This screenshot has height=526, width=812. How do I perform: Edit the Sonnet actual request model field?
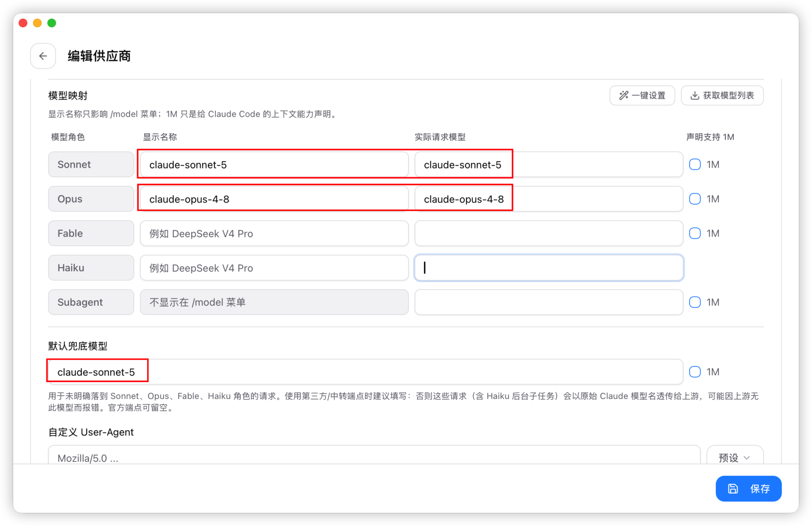[x=549, y=164]
